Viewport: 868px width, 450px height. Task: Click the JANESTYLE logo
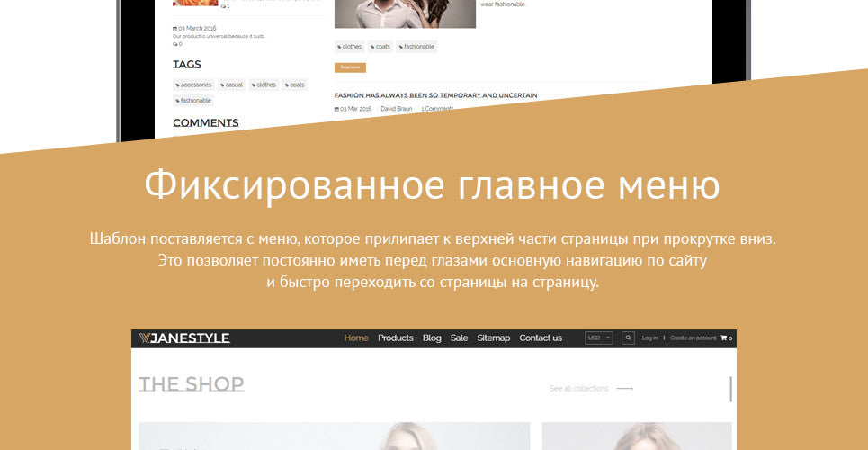coord(184,338)
